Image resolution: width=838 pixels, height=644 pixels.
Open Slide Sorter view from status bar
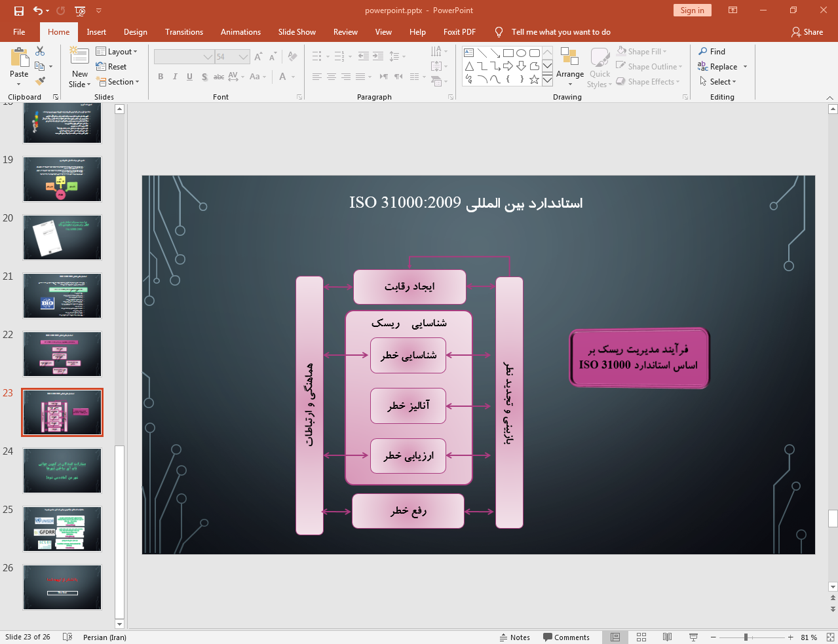(x=641, y=637)
